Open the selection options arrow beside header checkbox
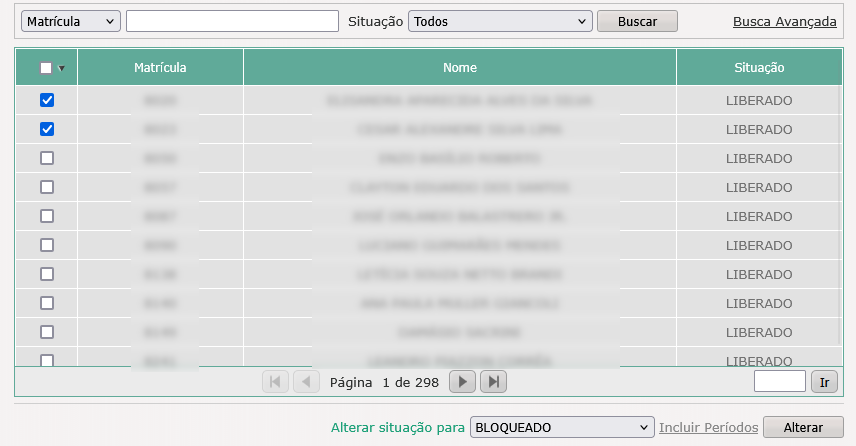Screen dimensions: 856x446 click(x=61, y=68)
